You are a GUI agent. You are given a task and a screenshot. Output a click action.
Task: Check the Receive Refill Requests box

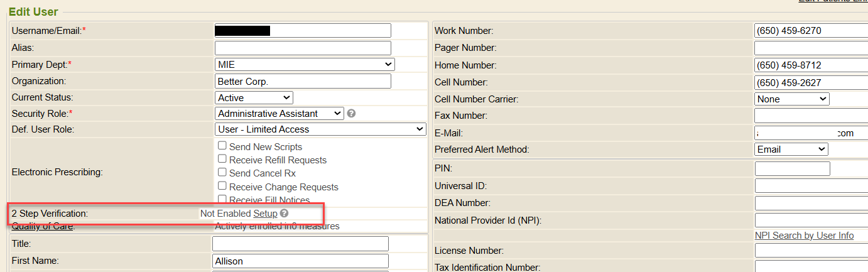click(222, 160)
